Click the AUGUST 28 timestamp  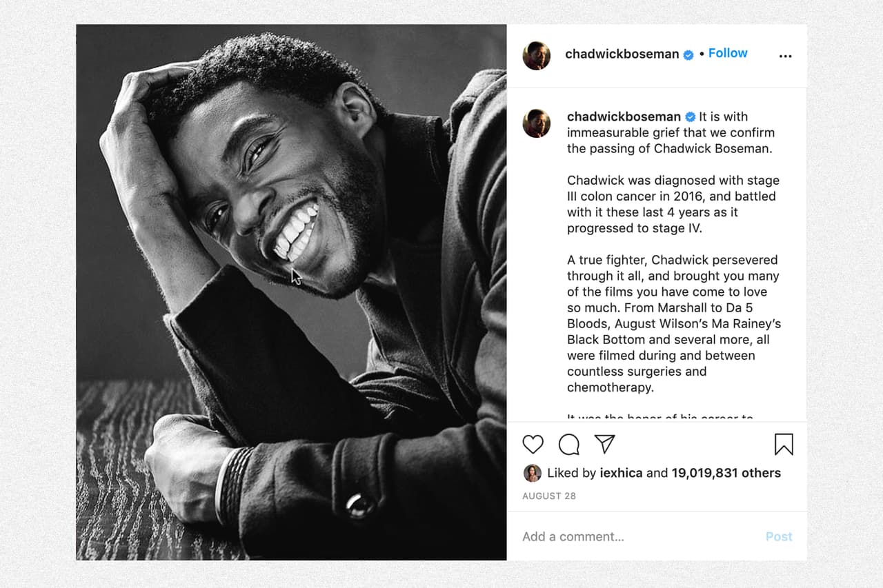tap(549, 496)
